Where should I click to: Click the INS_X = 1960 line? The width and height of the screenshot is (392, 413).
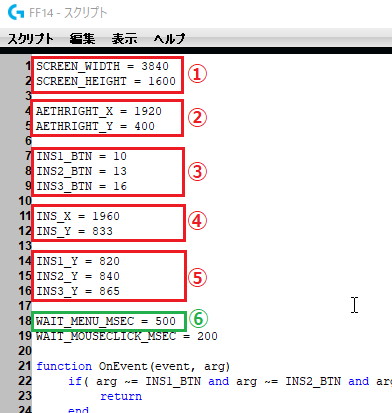(x=78, y=216)
